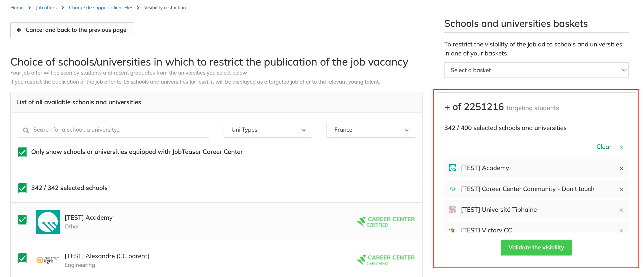The height and width of the screenshot is (277, 644).
Task: Click Career Center Certified badge for Alexandre
Action: 386,260
